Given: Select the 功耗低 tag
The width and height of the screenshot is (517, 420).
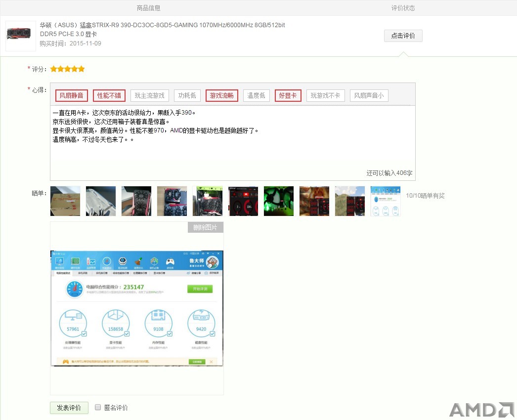Looking at the screenshot, I should tap(187, 95).
